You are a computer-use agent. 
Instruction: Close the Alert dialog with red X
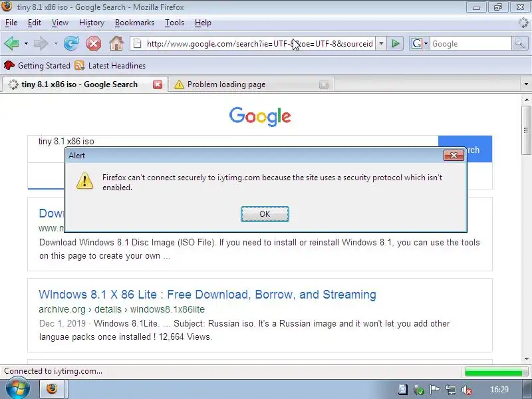click(x=454, y=156)
